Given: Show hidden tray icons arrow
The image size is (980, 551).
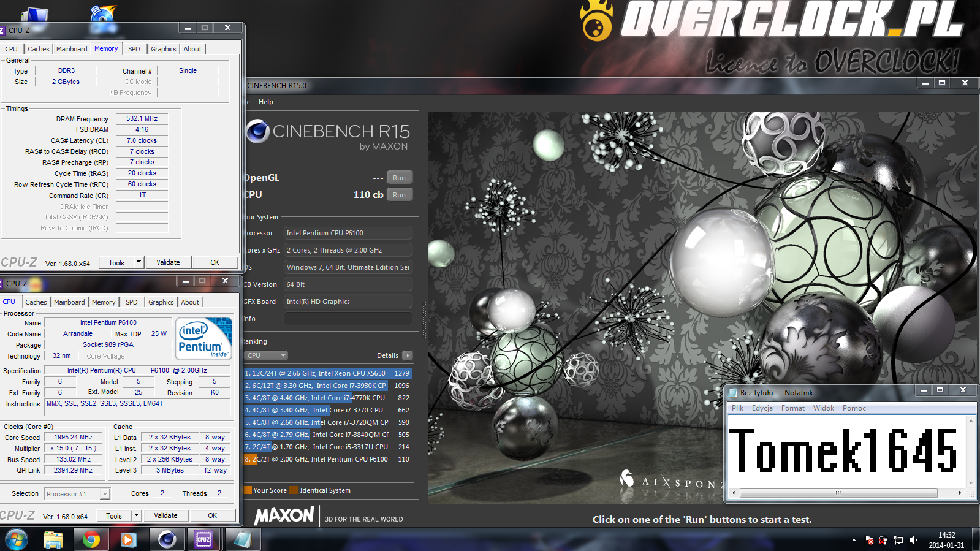Looking at the screenshot, I should click(854, 540).
